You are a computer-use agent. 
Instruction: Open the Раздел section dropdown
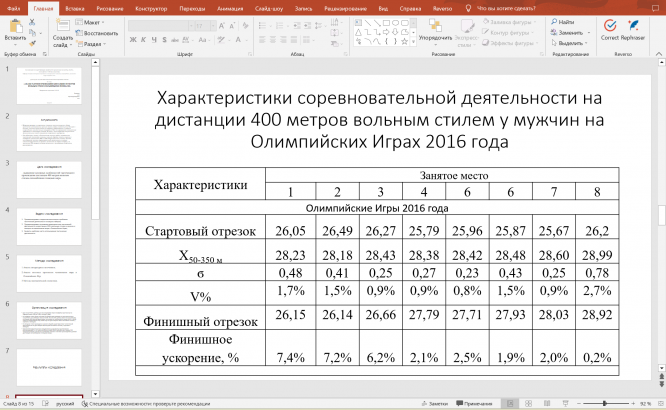[91, 44]
